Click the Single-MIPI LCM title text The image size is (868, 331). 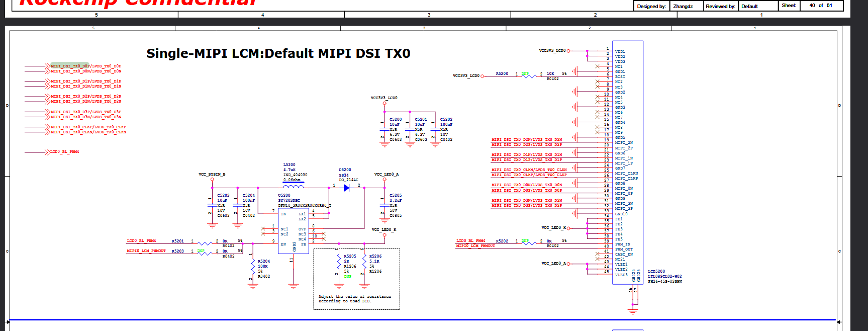(278, 53)
